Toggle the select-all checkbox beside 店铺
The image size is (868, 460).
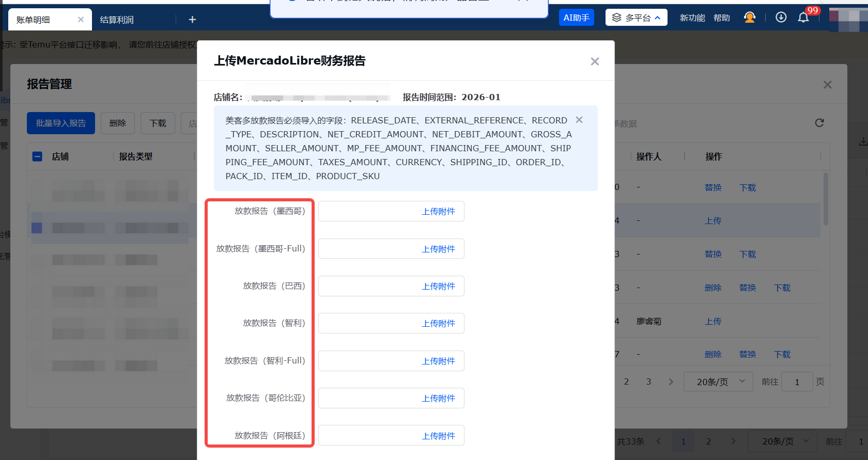tap(37, 156)
